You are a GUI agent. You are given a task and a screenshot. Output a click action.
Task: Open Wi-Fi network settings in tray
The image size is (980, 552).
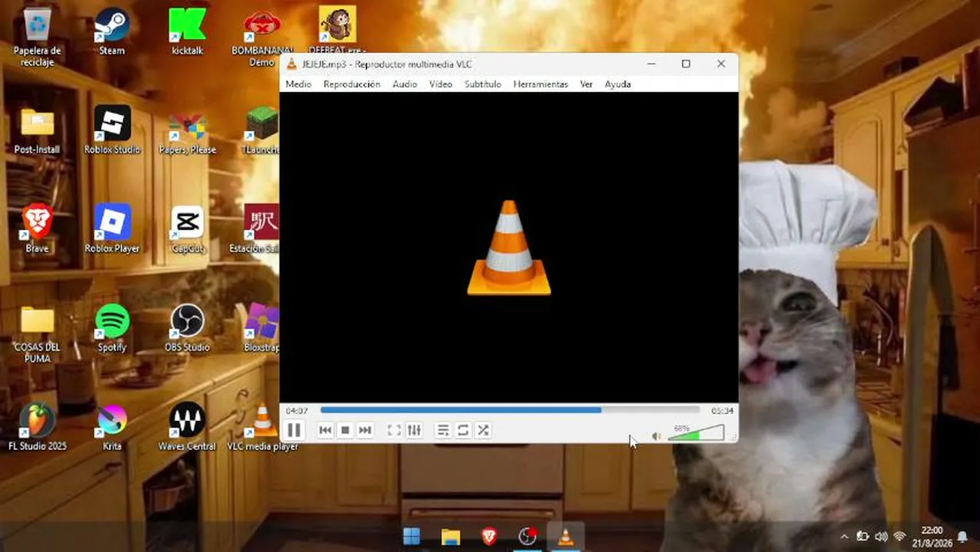click(x=899, y=537)
